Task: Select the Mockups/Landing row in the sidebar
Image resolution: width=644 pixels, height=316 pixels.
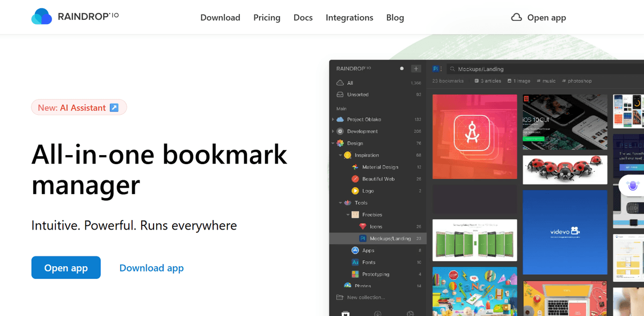Action: 378,238
